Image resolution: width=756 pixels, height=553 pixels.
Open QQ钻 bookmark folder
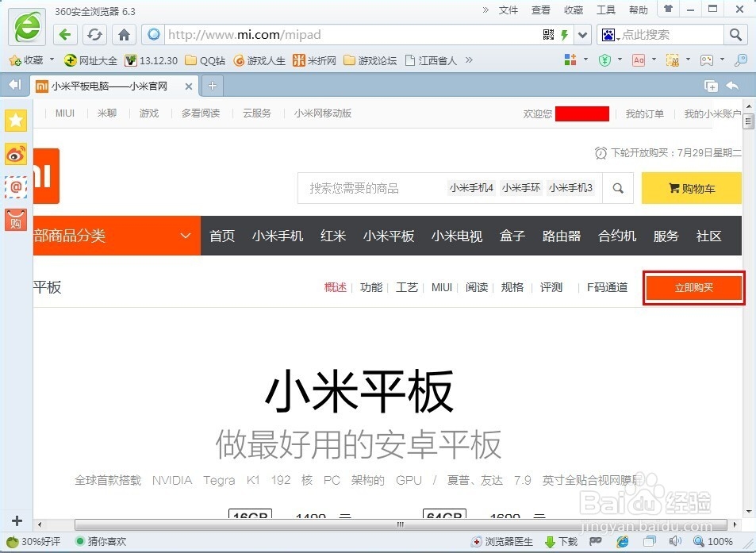click(205, 60)
